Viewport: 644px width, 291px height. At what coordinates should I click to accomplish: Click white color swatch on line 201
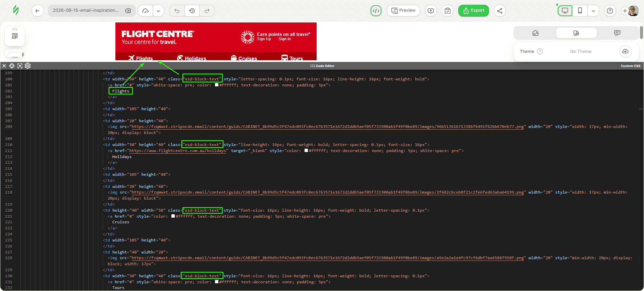click(217, 85)
